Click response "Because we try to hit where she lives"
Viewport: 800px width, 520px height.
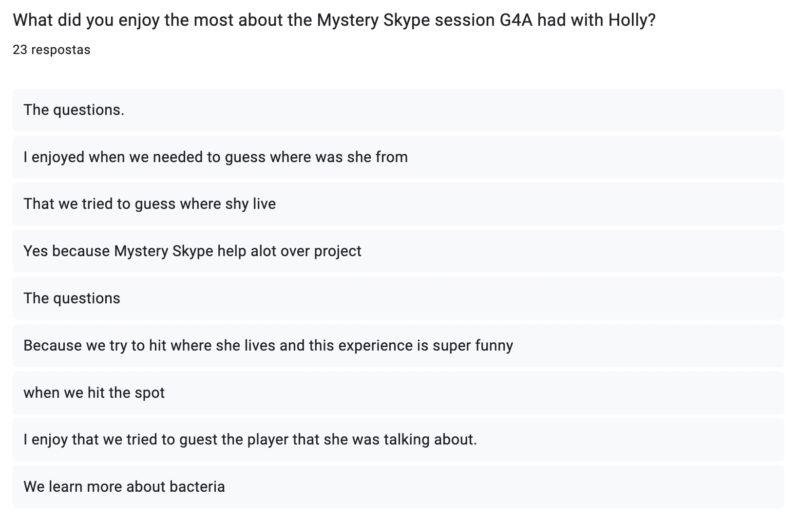(x=268, y=346)
